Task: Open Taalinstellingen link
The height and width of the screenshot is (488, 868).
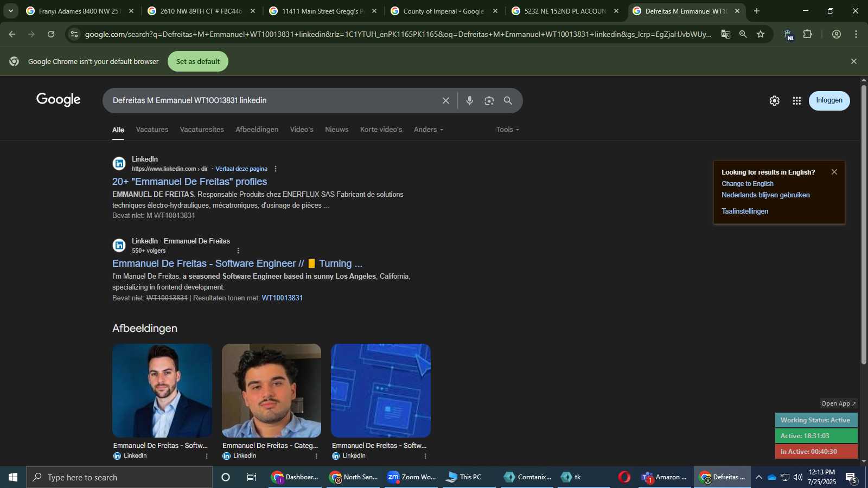Action: [745, 211]
